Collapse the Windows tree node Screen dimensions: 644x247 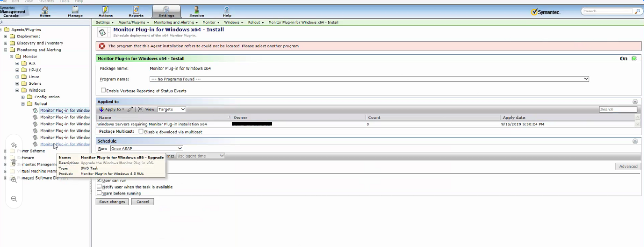click(x=17, y=90)
